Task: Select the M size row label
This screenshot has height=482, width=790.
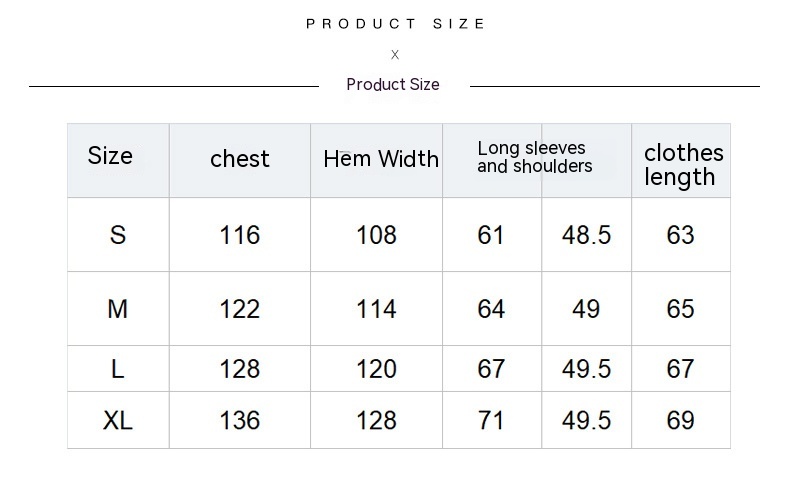Action: [118, 309]
